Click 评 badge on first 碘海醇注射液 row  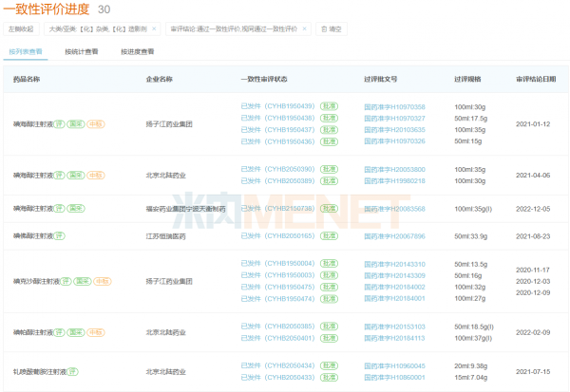(58, 124)
